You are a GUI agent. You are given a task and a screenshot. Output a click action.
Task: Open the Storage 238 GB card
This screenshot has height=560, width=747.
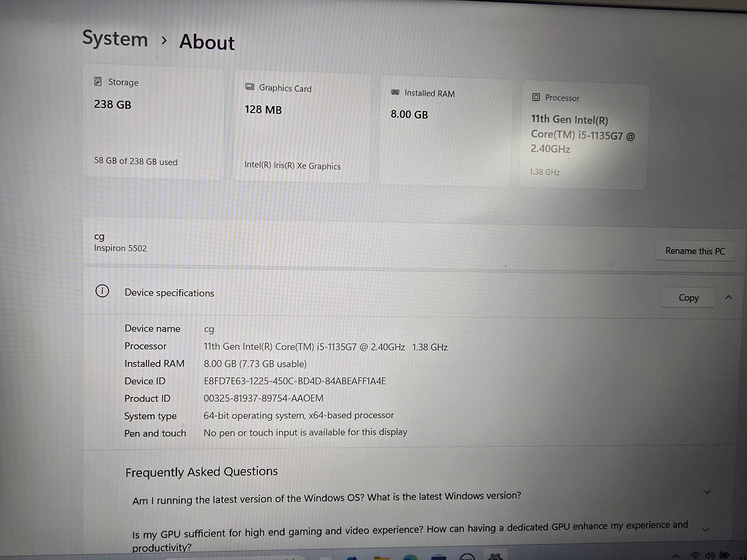coord(153,122)
